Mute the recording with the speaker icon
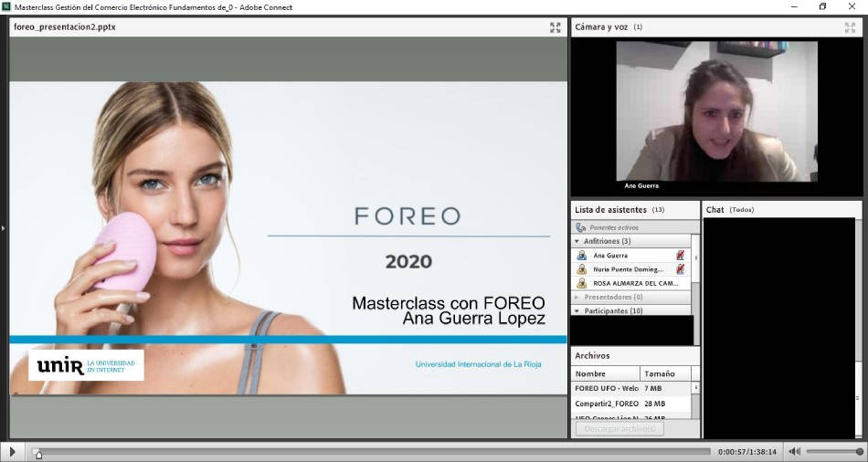This screenshot has height=462, width=868. (794, 451)
